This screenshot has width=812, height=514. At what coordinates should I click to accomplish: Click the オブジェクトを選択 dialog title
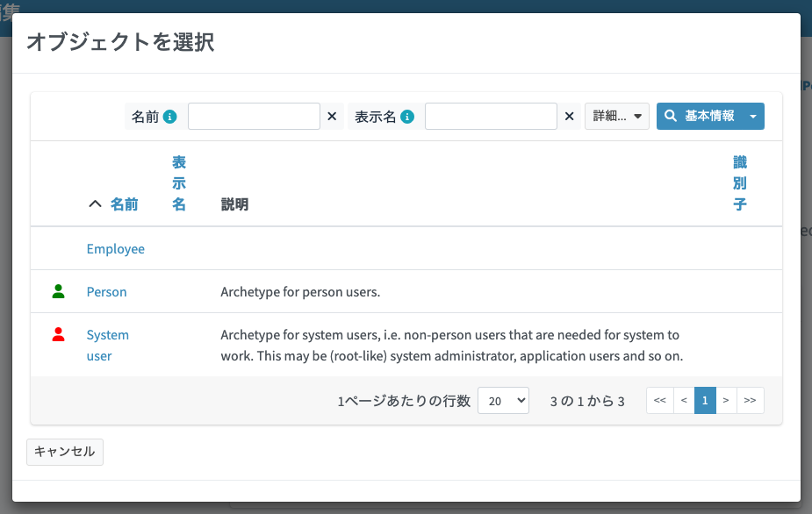(120, 42)
